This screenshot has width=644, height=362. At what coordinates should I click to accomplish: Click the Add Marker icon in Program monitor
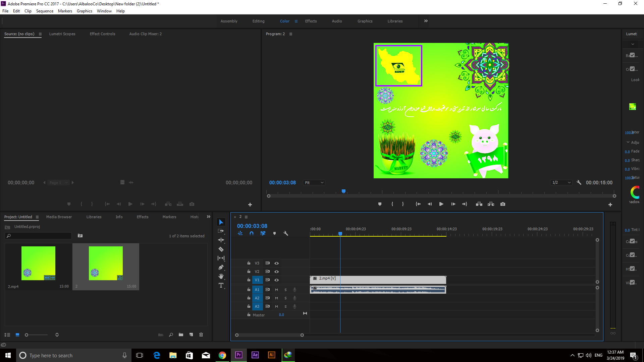point(379,204)
